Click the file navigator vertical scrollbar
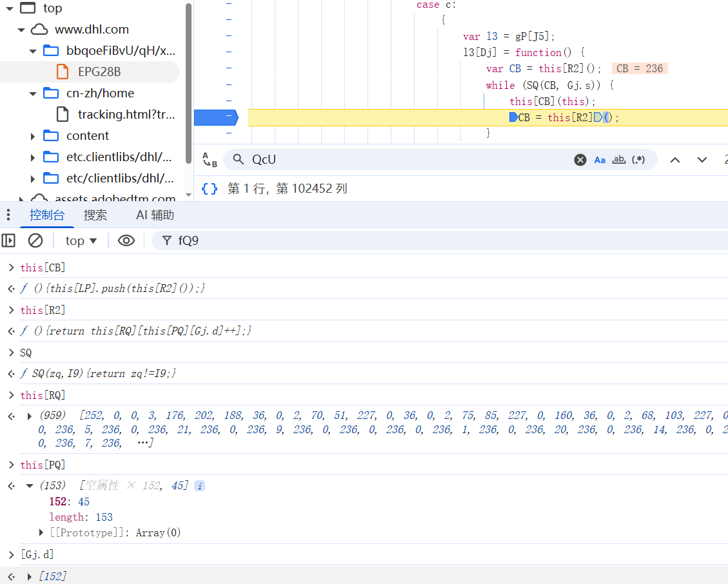This screenshot has height=584, width=728. pos(188,84)
